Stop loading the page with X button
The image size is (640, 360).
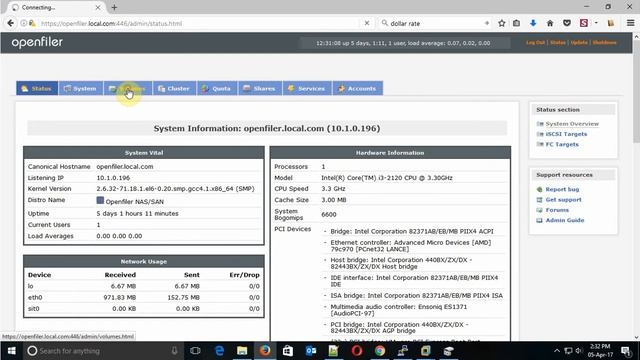click(x=367, y=23)
